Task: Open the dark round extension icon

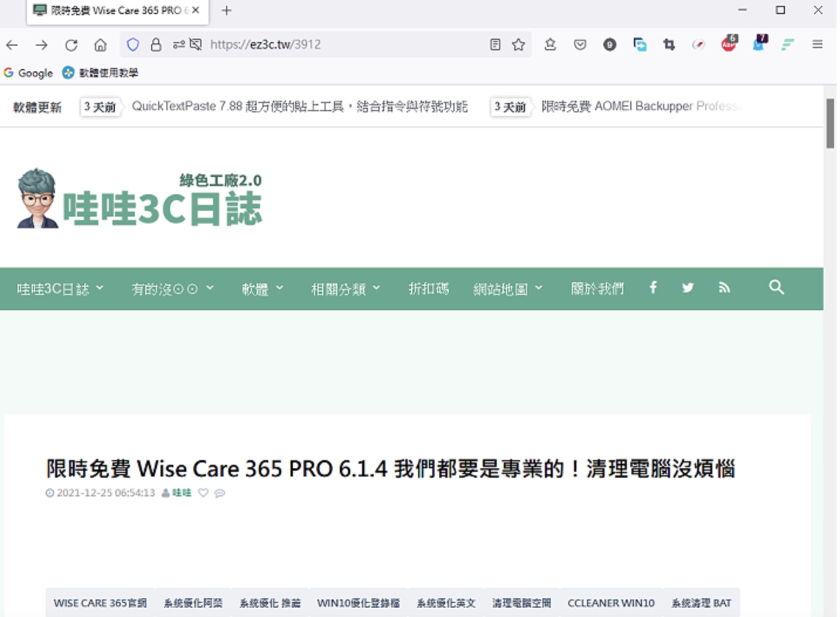Action: pyautogui.click(x=610, y=44)
